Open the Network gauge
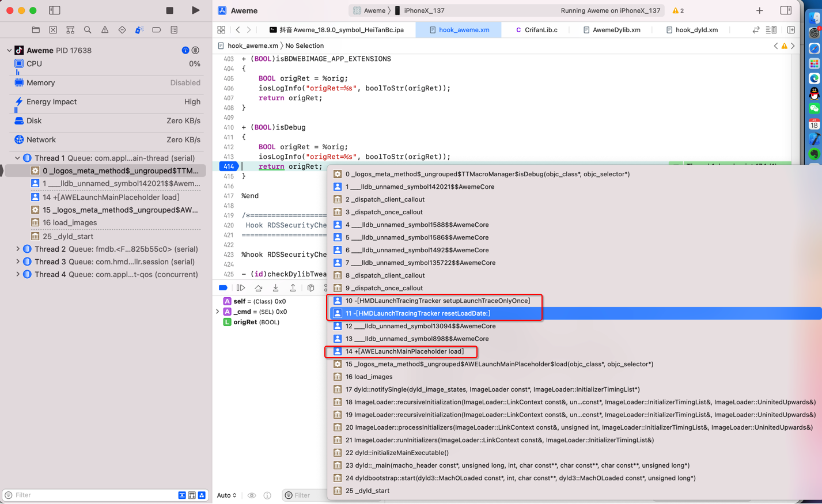 click(107, 140)
